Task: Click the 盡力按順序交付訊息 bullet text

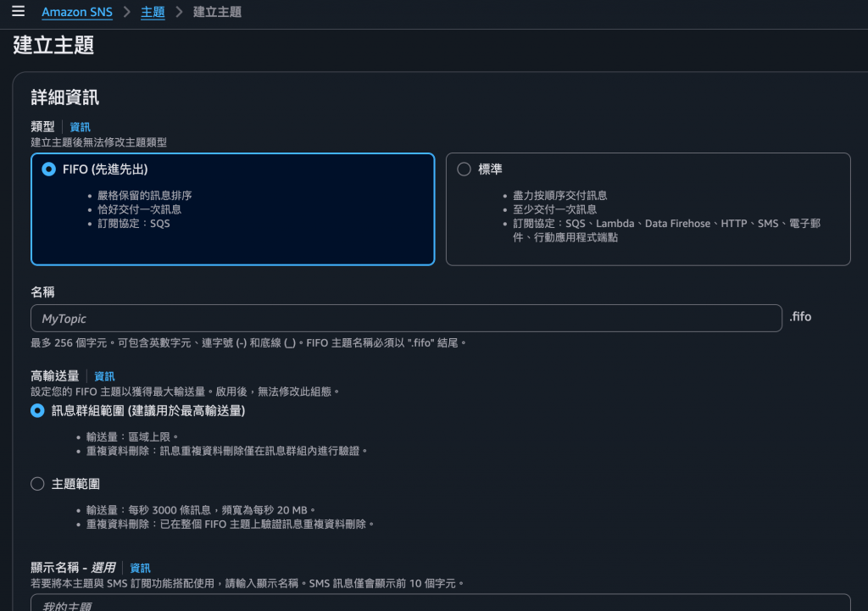Action: click(559, 196)
